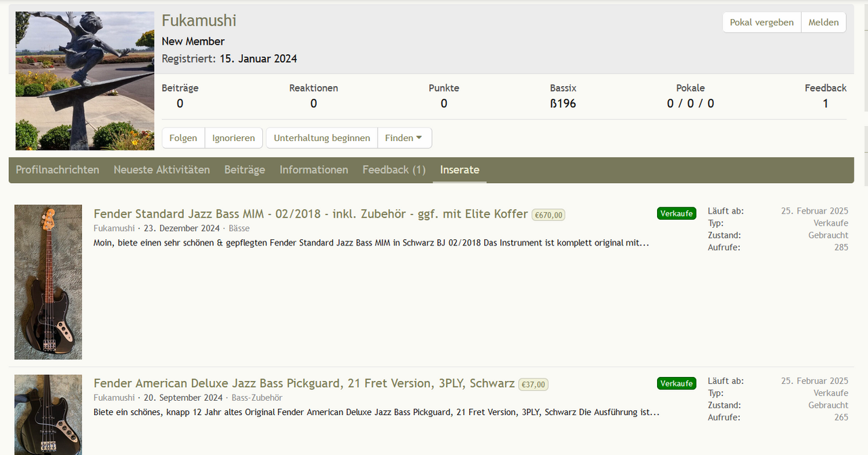Click Aufrufe value 285
Screen dimensions: 868x455
click(x=841, y=248)
